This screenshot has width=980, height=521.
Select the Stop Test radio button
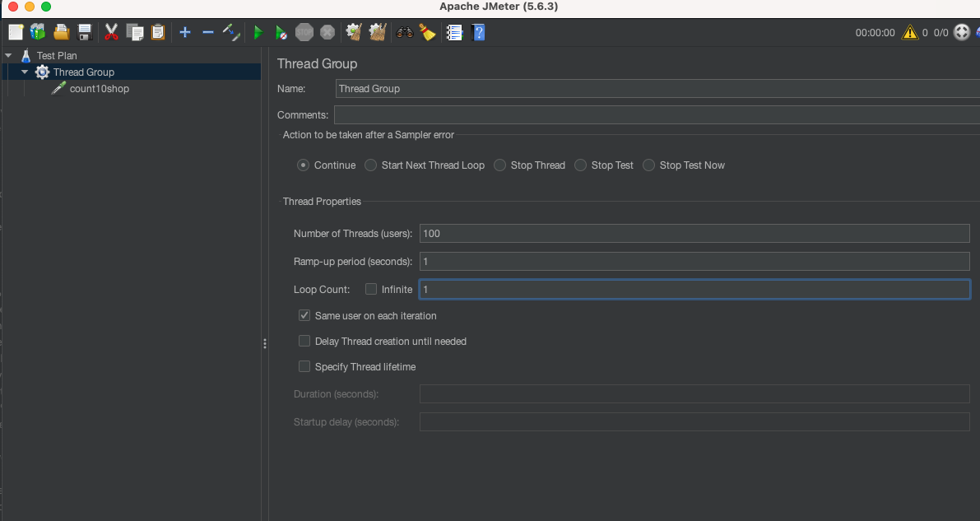(x=580, y=165)
